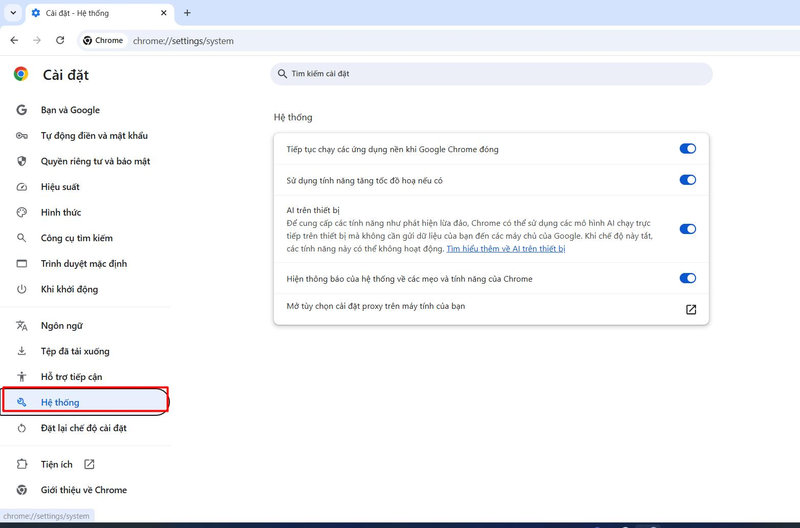Click the browser back arrow
Viewport: 800px width, 528px height.
[x=14, y=40]
